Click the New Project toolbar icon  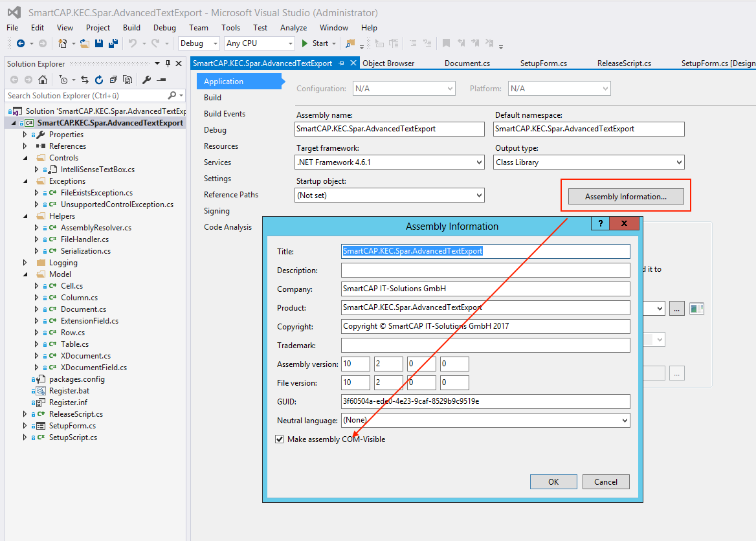point(62,43)
